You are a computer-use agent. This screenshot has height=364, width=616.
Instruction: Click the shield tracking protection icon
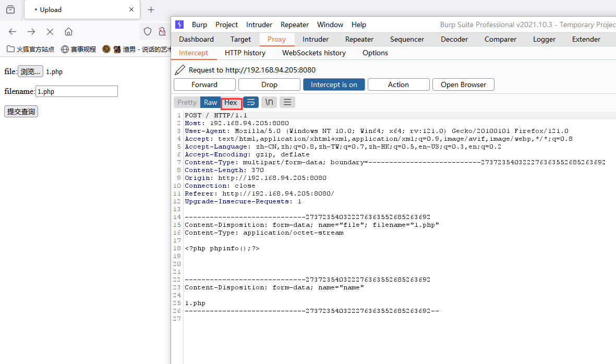pos(148,32)
